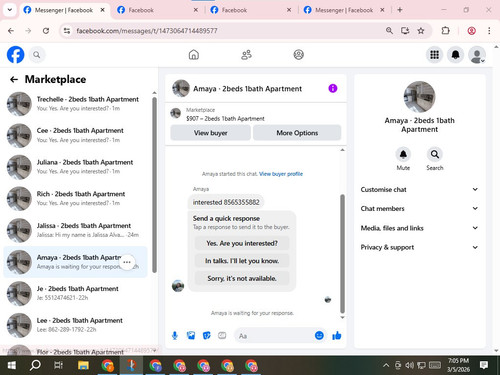Image resolution: width=500 pixels, height=375 pixels.
Task: Click the conversation list scrollbar
Action: pos(154,185)
